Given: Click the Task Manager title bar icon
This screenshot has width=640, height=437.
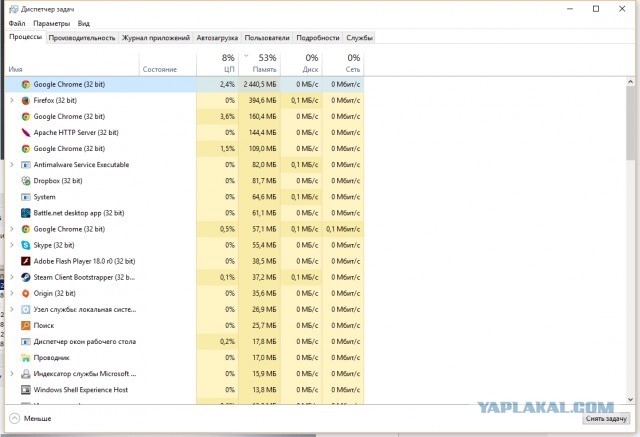Looking at the screenshot, I should 13,9.
